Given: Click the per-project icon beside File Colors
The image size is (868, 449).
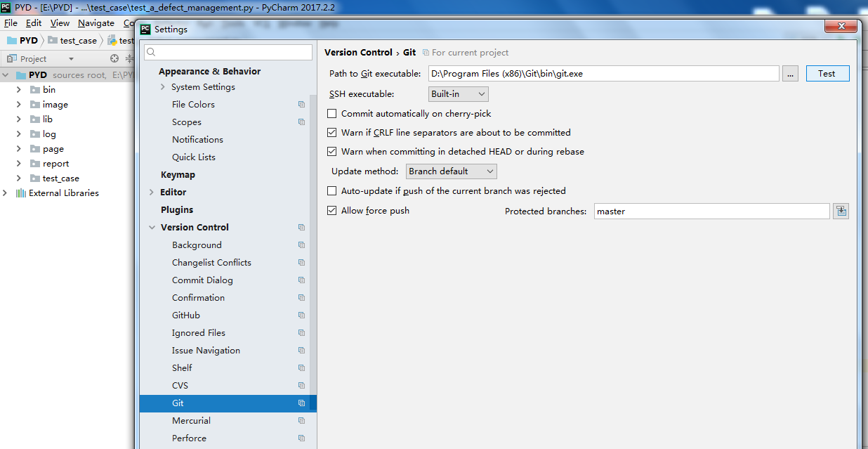Looking at the screenshot, I should 301,104.
